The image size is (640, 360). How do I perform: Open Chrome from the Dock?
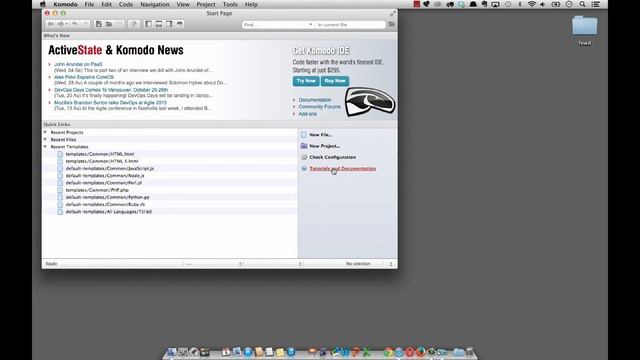(388, 352)
